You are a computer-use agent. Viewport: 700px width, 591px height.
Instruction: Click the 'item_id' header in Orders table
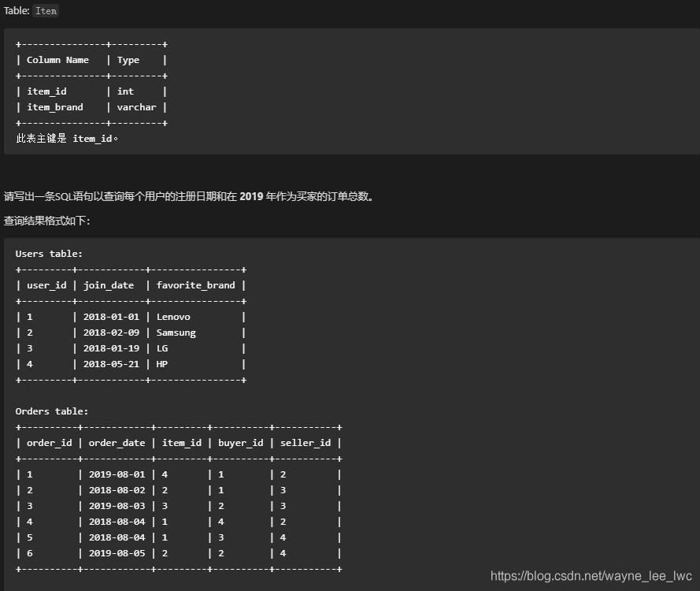tap(182, 443)
